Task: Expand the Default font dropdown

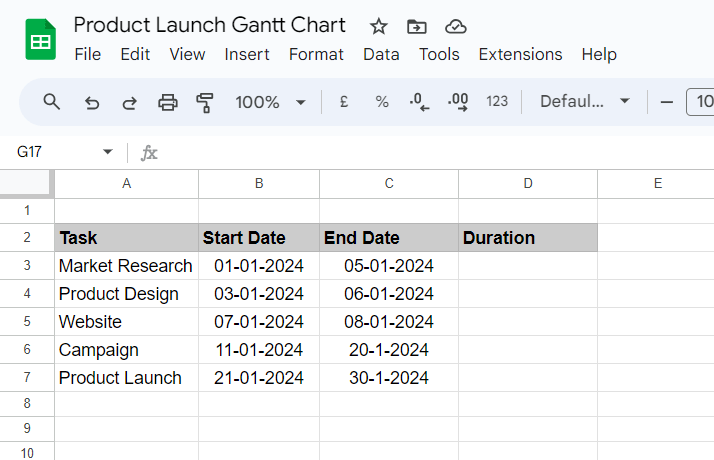Action: click(585, 102)
